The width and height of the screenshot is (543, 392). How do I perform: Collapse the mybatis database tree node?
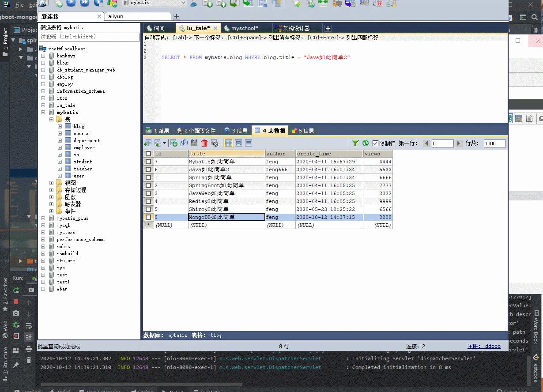tap(43, 112)
